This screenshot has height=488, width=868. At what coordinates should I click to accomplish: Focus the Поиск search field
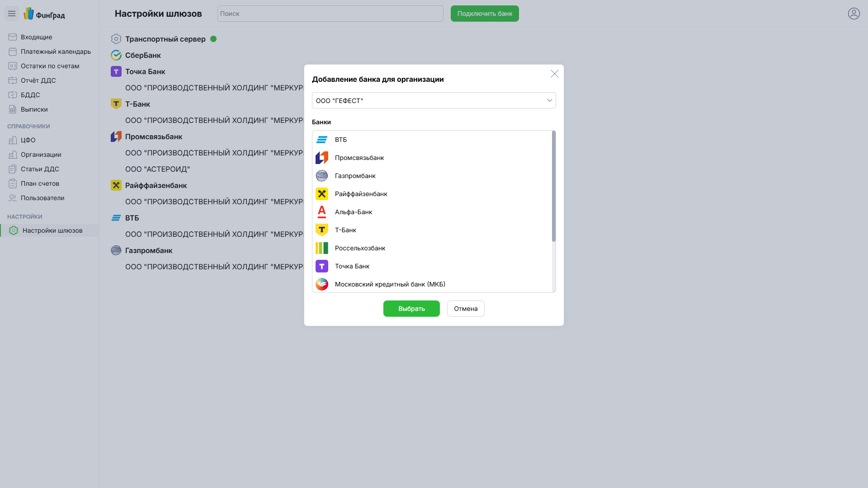330,14
